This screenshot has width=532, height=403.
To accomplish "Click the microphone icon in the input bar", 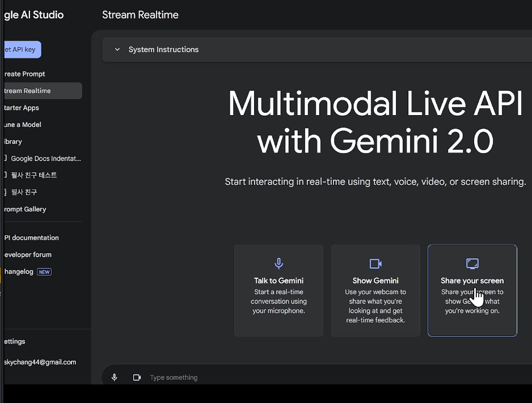I will click(x=115, y=377).
